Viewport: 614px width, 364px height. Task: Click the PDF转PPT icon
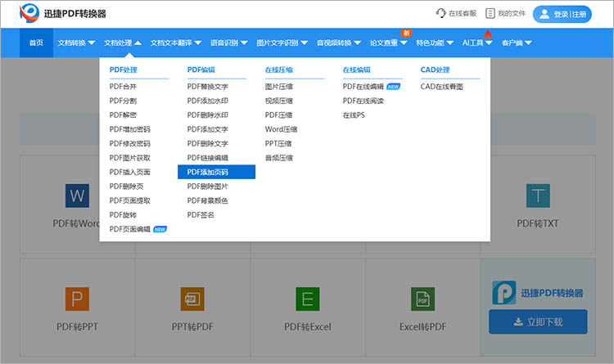77,299
